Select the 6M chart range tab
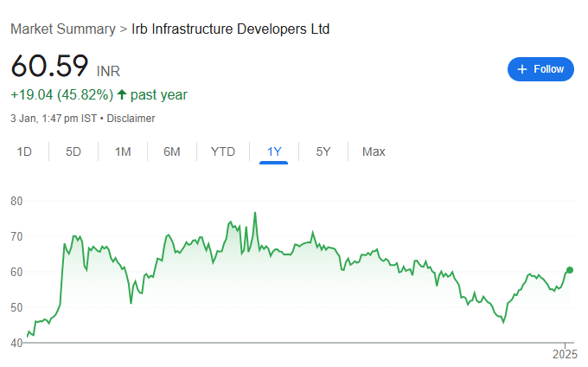The image size is (588, 367). (x=172, y=151)
